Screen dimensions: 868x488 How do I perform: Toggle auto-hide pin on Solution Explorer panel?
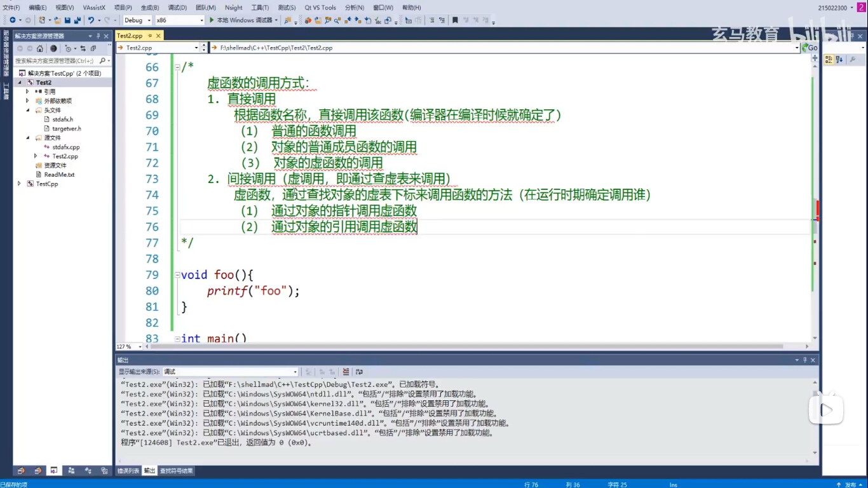[98, 36]
